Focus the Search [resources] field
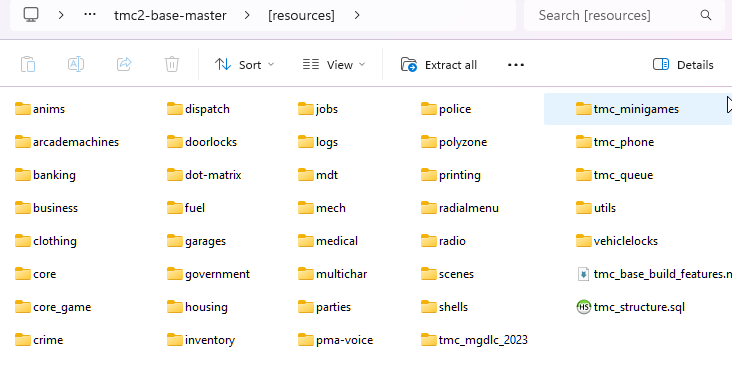The image size is (732, 377). (x=624, y=15)
